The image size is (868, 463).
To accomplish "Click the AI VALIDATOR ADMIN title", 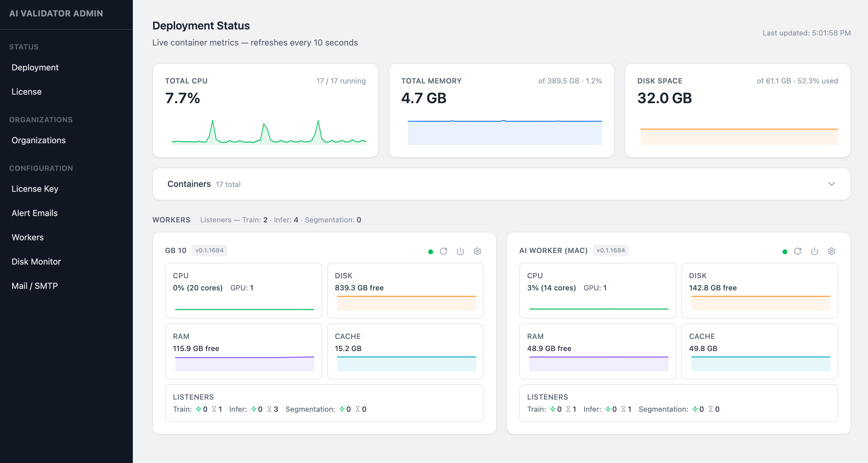I will click(x=56, y=13).
